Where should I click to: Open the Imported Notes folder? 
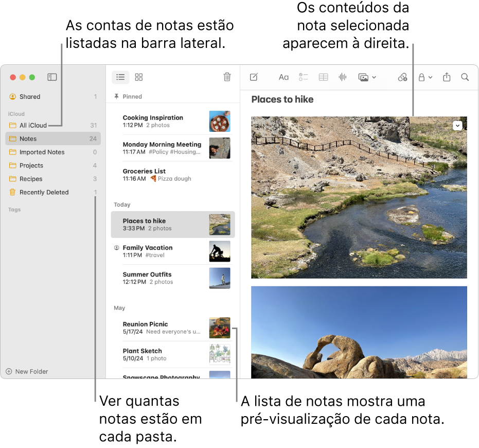(x=53, y=152)
